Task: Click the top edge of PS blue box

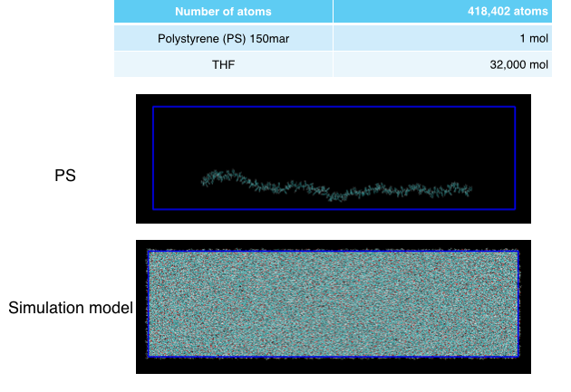Action: pos(334,107)
